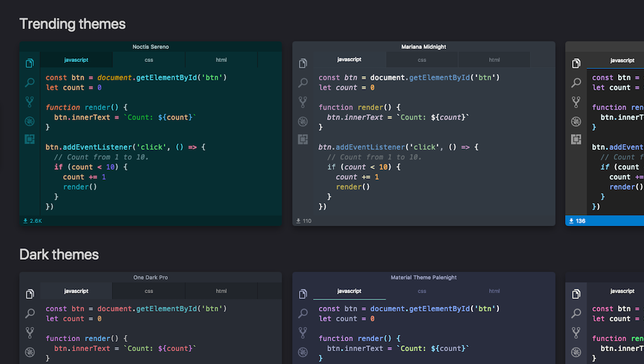
Task: Select javascript tab in third dark theme card
Action: 615,291
